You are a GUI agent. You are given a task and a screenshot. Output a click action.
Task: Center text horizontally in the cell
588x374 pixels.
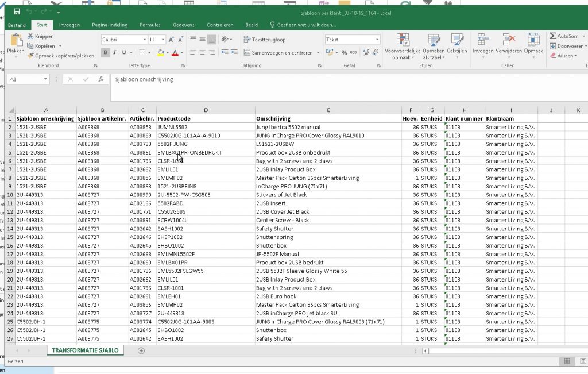pos(203,52)
